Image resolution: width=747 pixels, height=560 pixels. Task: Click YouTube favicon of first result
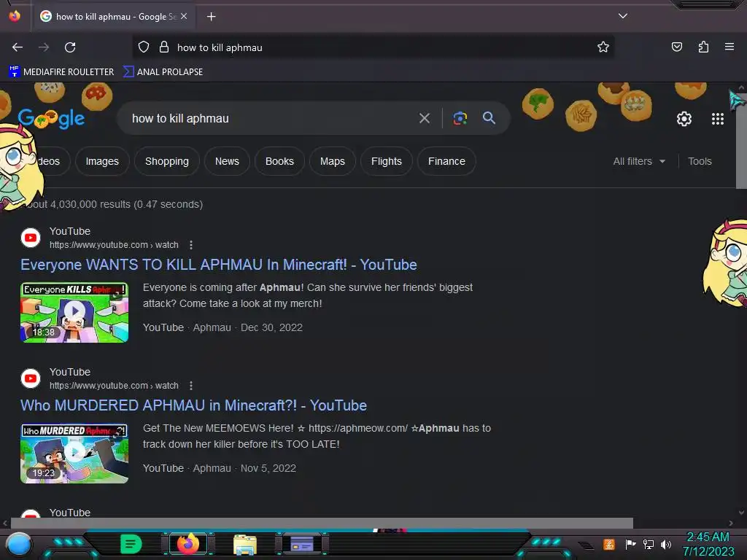click(31, 238)
